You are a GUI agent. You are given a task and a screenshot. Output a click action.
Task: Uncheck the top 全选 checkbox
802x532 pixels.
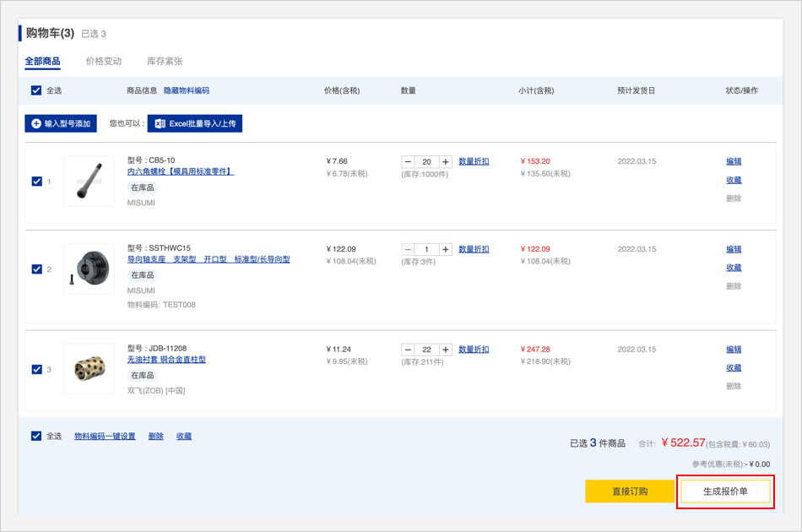[x=36, y=90]
